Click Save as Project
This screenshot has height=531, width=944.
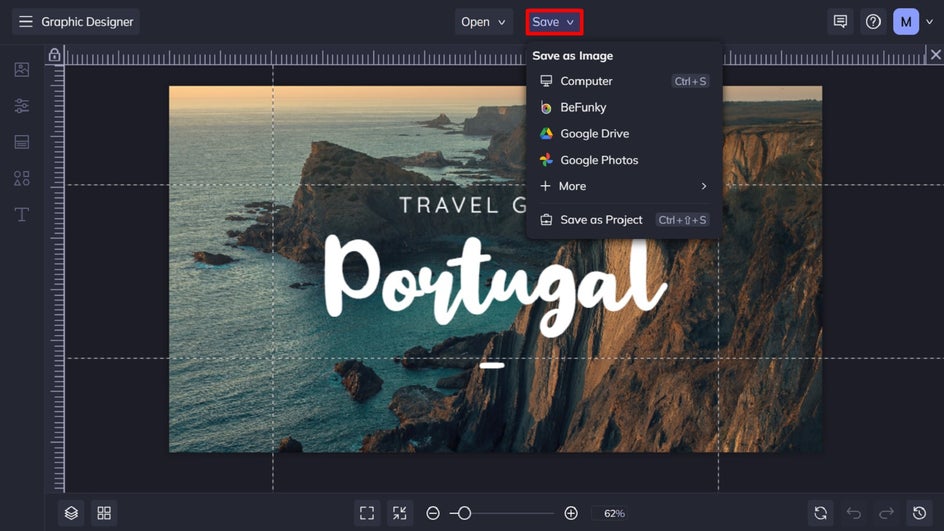pos(601,220)
